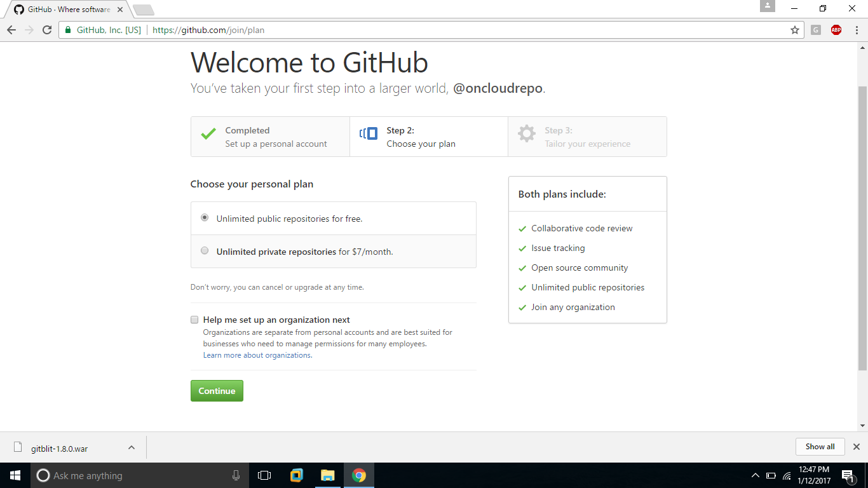The image size is (868, 488).
Task: Click the browser back arrow
Action: tap(11, 30)
